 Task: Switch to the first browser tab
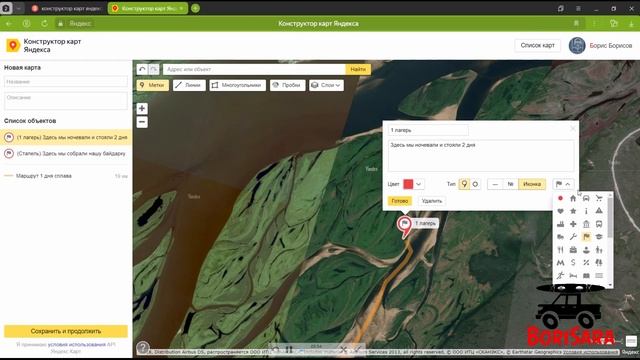coord(67,8)
